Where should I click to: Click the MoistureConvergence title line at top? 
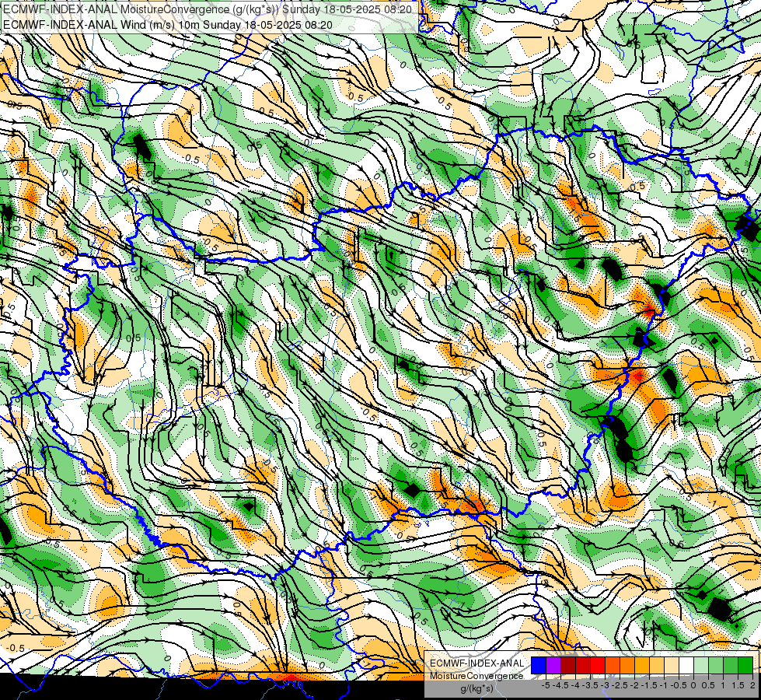point(208,9)
